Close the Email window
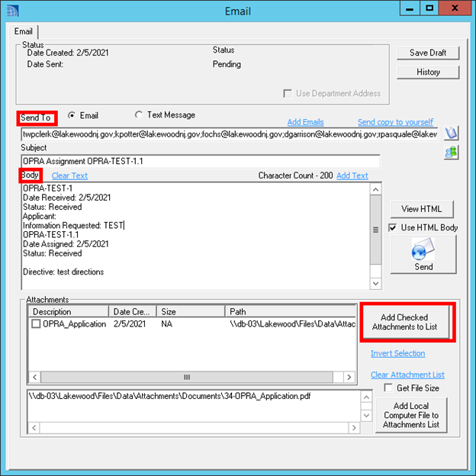 point(455,8)
